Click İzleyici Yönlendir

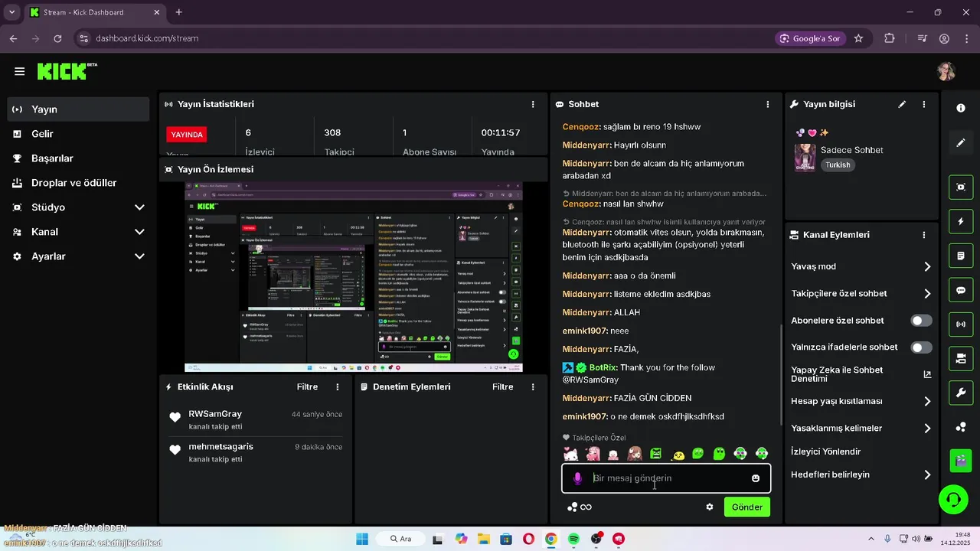pos(826,452)
